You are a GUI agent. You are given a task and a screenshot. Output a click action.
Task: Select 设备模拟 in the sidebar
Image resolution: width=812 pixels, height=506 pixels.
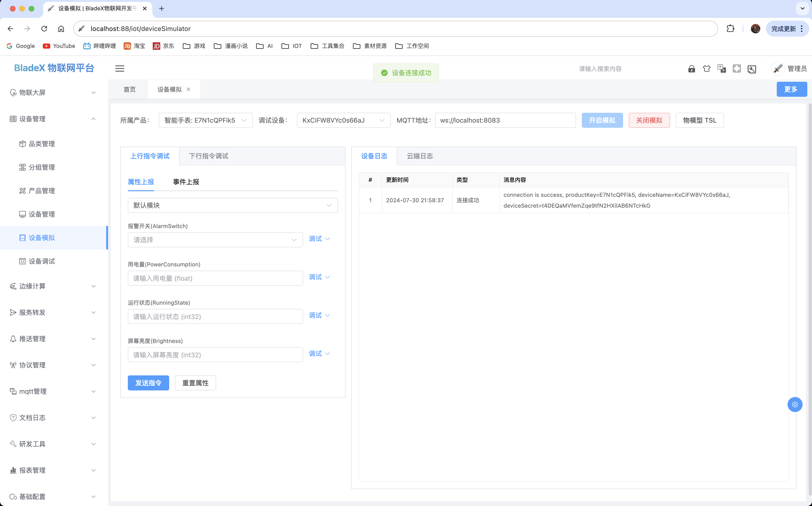pos(54,238)
